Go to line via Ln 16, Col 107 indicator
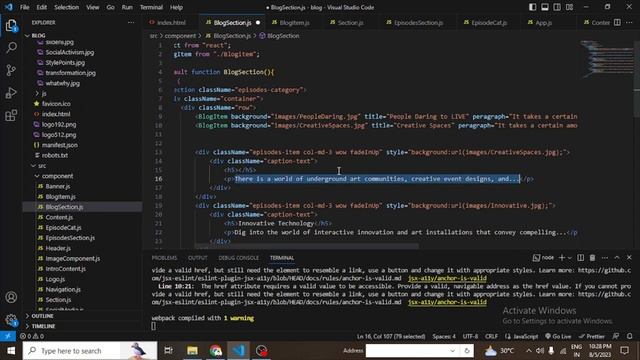The width and height of the screenshot is (640, 360). [391, 336]
